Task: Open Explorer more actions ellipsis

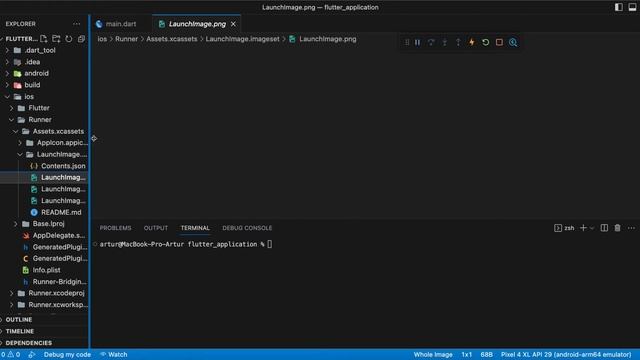Action: click(x=76, y=24)
